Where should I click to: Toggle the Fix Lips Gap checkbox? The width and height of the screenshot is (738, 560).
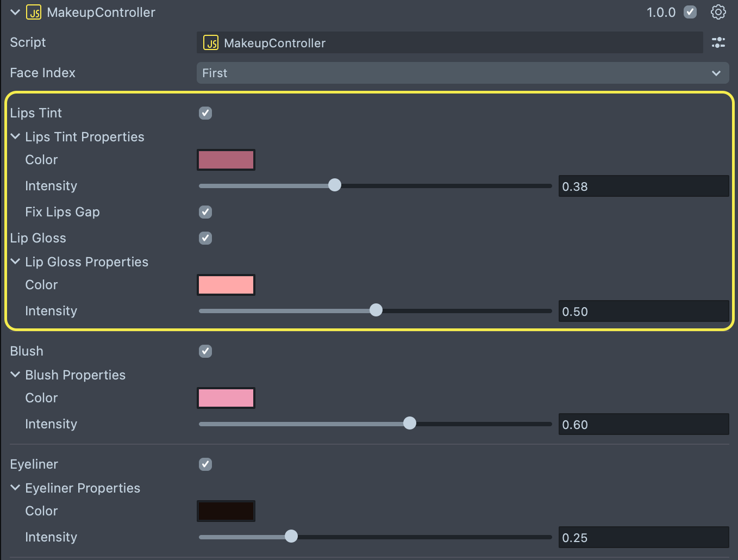click(x=205, y=212)
